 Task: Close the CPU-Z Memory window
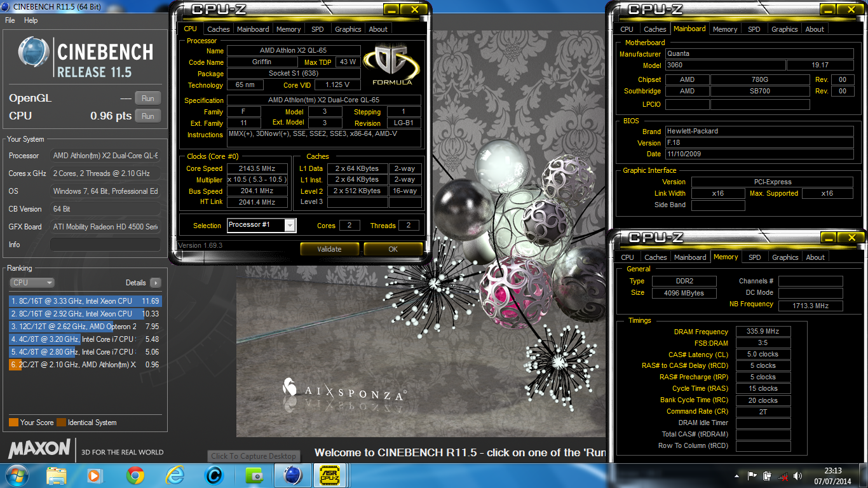851,238
